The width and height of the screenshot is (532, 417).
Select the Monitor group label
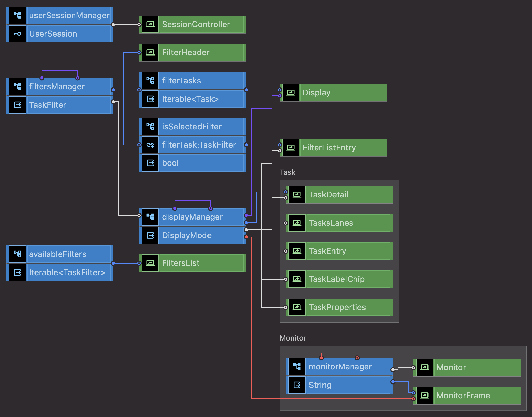293,338
